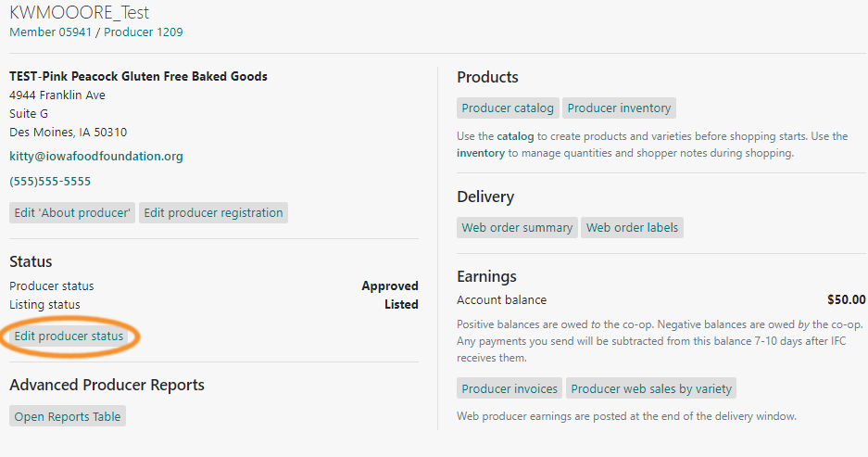This screenshot has width=868, height=457.
Task: Open the Producer 1209 link
Action: tap(143, 32)
